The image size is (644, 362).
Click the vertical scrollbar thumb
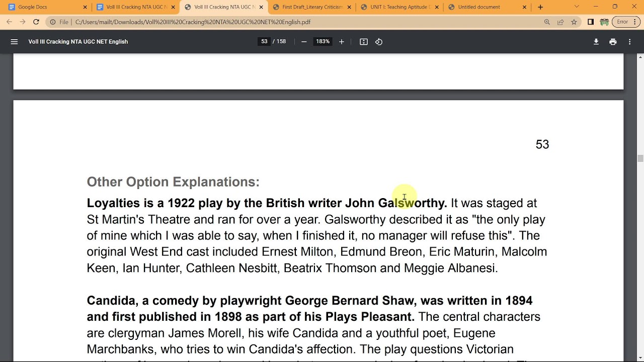[640, 159]
